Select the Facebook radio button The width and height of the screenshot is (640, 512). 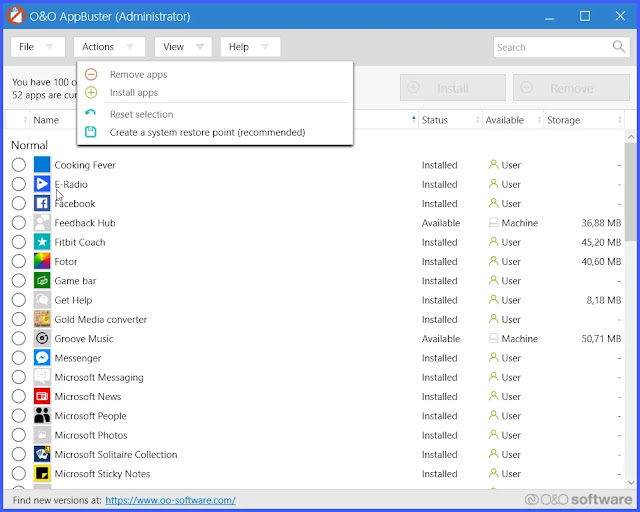18,203
